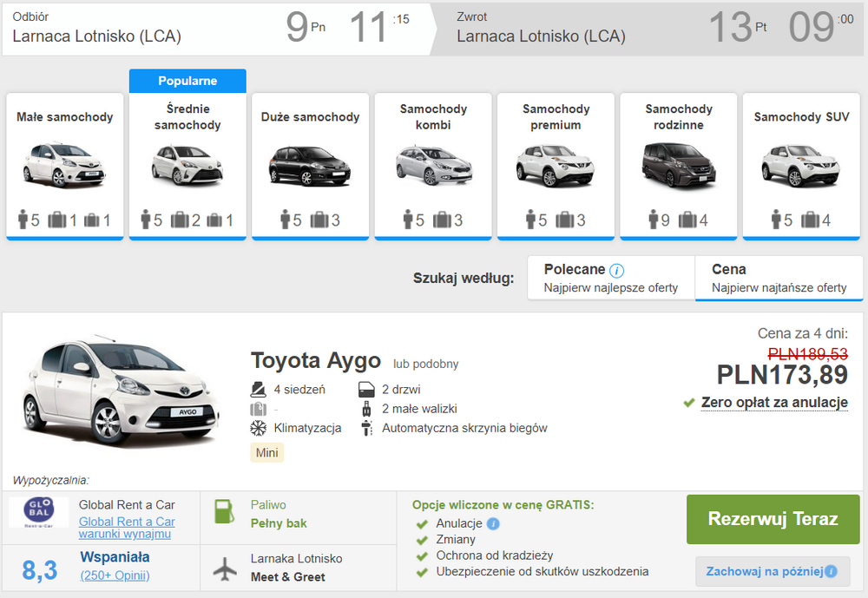This screenshot has width=868, height=598.
Task: Click the Toyota Aygo car image
Action: [120, 391]
